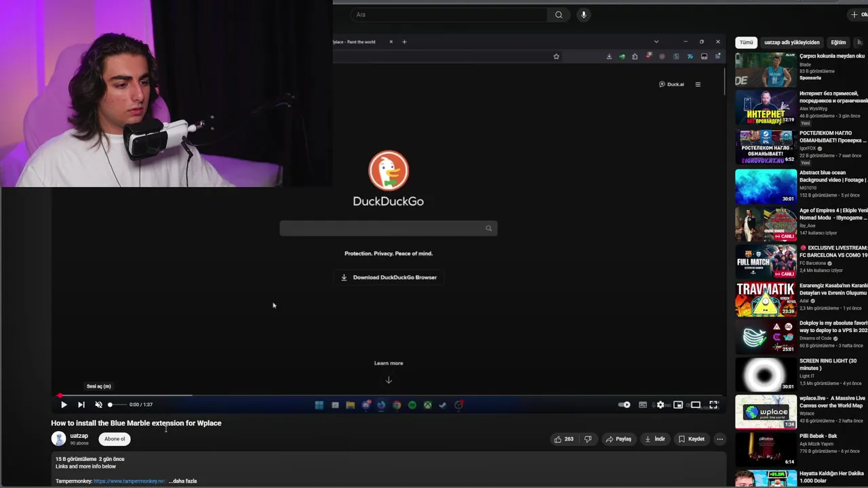The image size is (868, 488).
Task: Toggle the autoplay switch in player
Action: (624, 405)
